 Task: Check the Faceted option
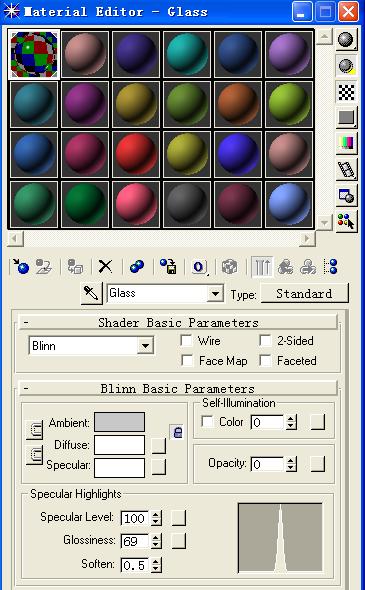coord(265,360)
